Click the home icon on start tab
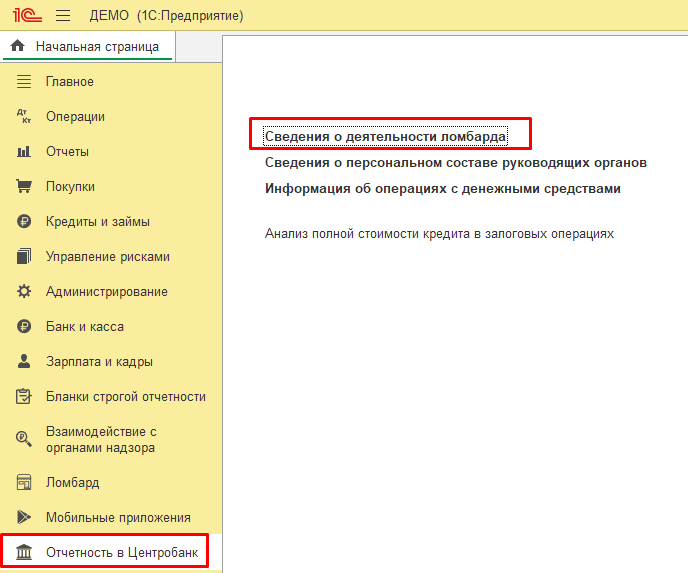Viewport: 688px width, 573px height. [17, 46]
